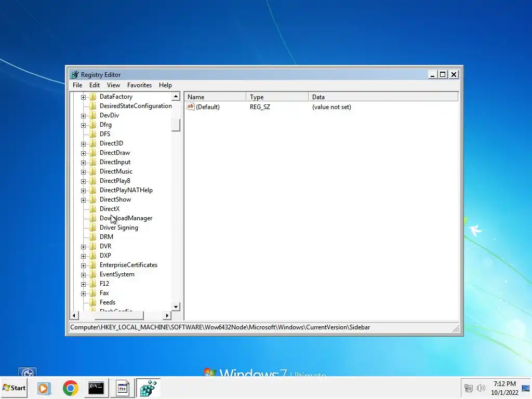Screen dimensions: 532x399
Task: Click the tree scroll down arrow
Action: [176, 307]
